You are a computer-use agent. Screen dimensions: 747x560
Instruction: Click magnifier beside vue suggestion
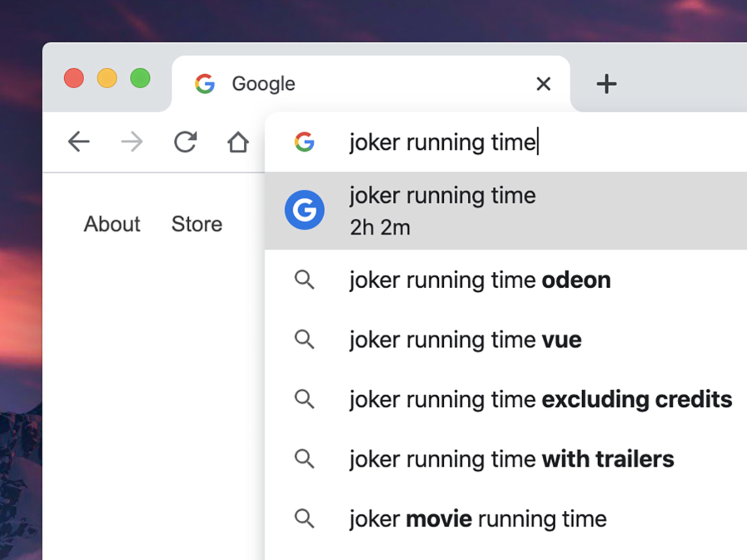coord(304,339)
